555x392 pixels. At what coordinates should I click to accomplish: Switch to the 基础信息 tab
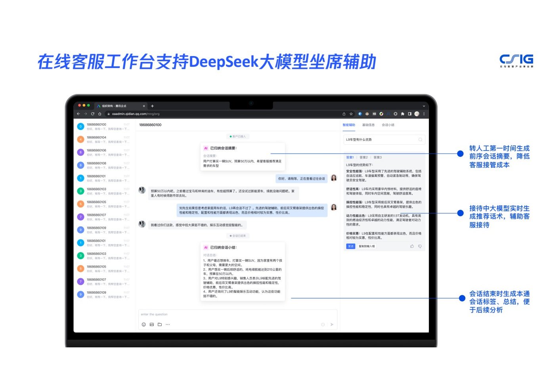[x=368, y=125]
